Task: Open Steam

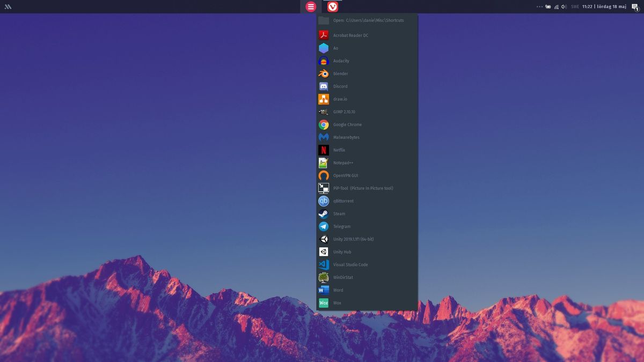Action: coord(339,213)
